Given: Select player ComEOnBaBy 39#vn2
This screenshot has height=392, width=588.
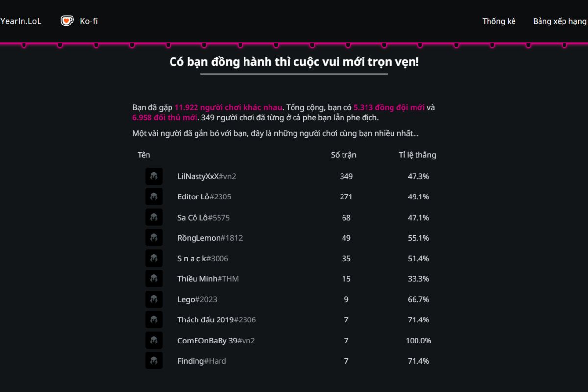Looking at the screenshot, I should (216, 341).
